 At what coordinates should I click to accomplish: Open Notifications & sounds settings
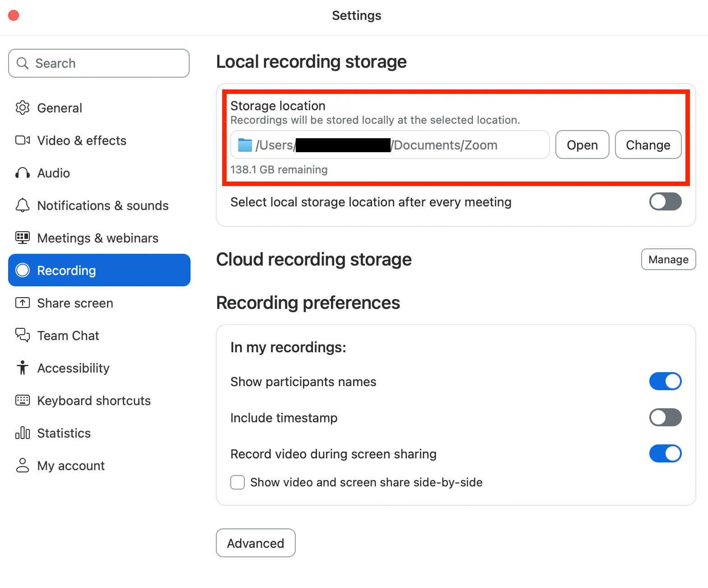(x=99, y=205)
